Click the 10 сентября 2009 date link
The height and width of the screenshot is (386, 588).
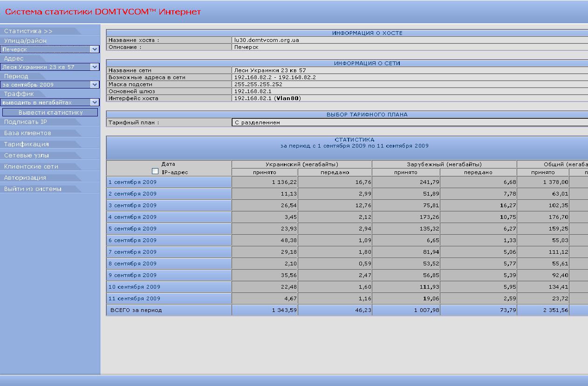tap(134, 287)
